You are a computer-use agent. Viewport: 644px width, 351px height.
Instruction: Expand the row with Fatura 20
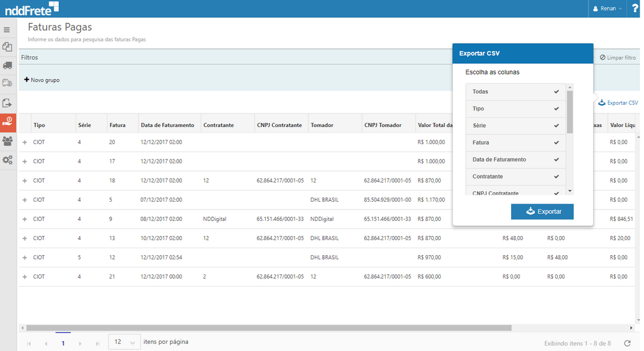[x=25, y=142]
